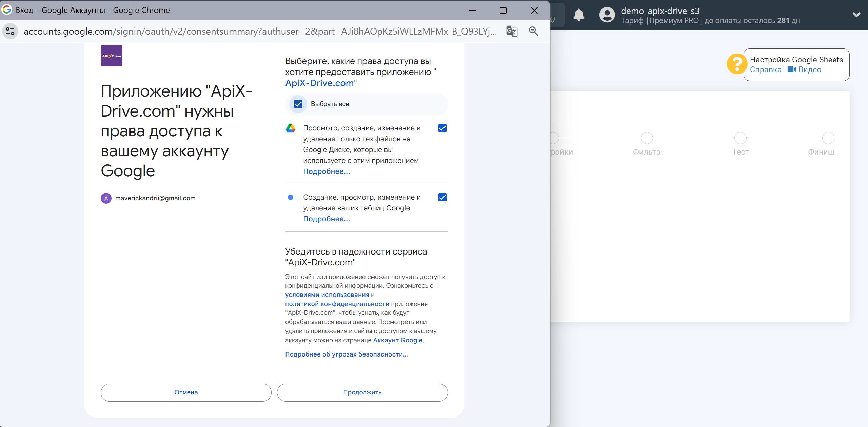Screen dimensions: 868x427
Task: Click the yellow question mark help icon
Action: (736, 64)
